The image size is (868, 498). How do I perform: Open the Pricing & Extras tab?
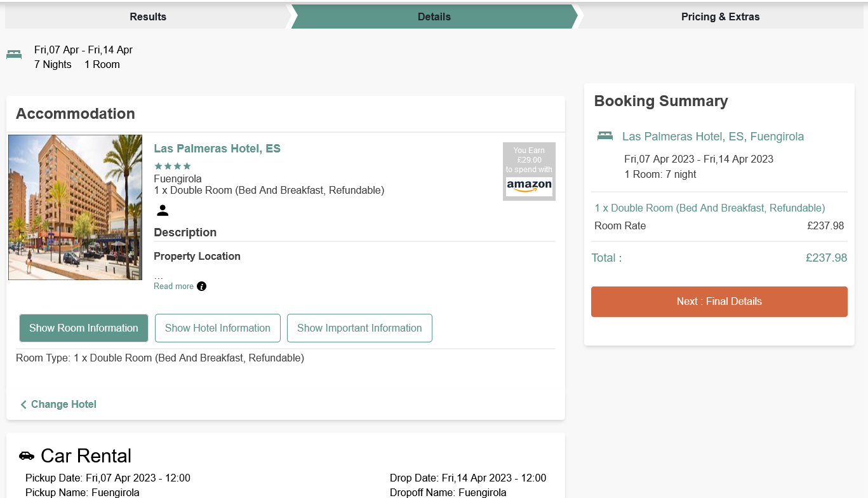(720, 17)
